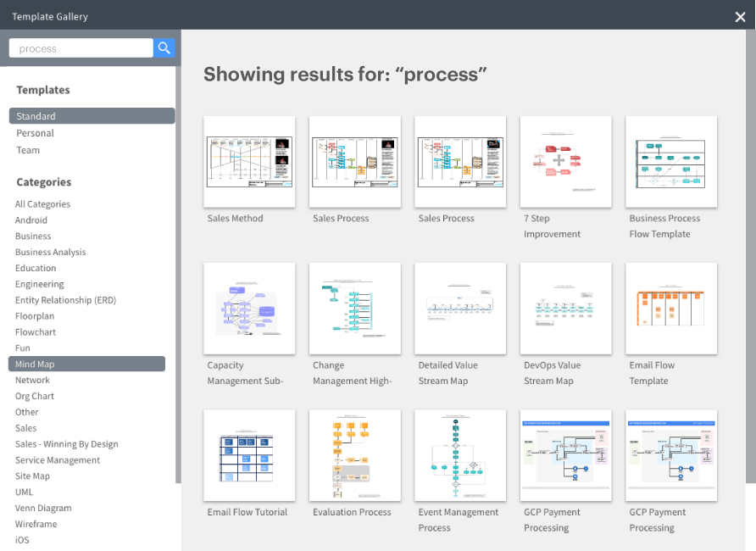The width and height of the screenshot is (756, 551).
Task: Select the Event Management Process template
Action: click(x=459, y=455)
